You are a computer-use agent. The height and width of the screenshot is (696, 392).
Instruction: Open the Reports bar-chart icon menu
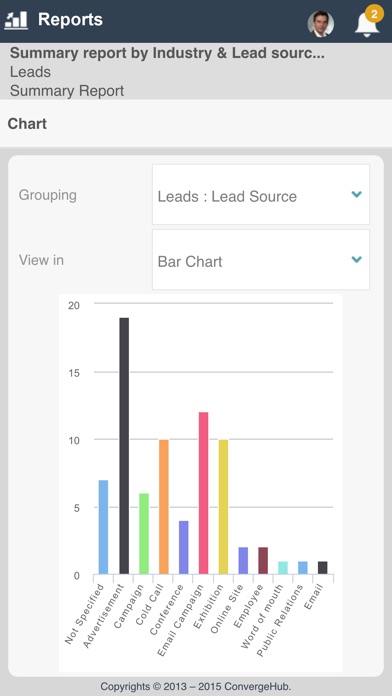pyautogui.click(x=16, y=20)
